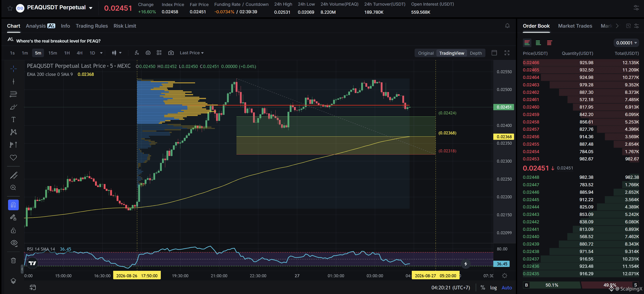644x294 pixels.
Task: Switch to the Market Trades tab
Action: [x=575, y=26]
